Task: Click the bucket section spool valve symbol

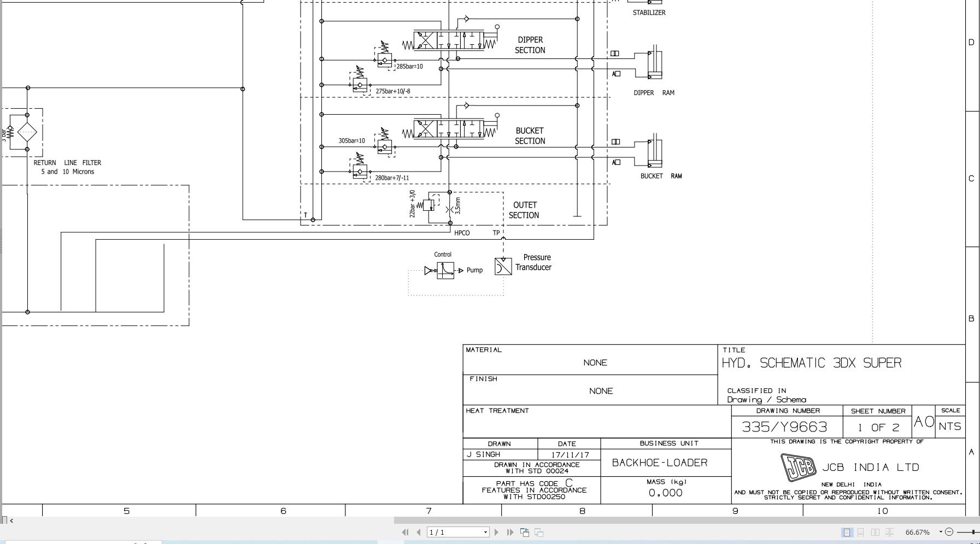Action: (449, 129)
